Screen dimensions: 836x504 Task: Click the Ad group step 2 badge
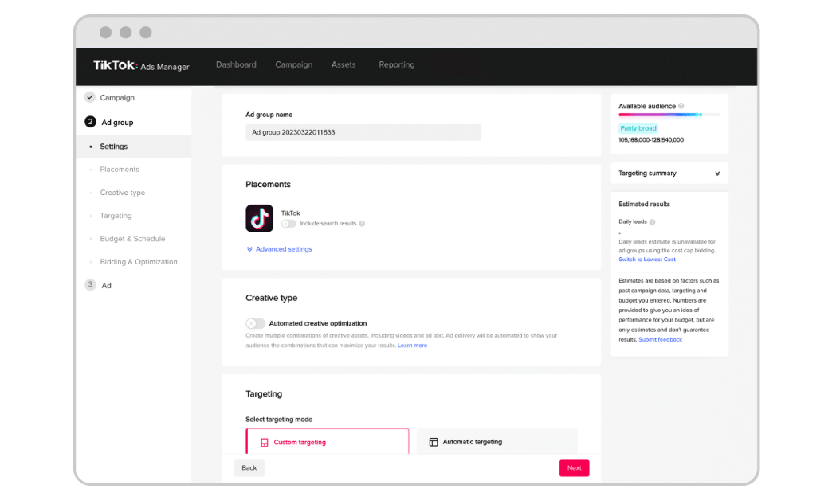[x=90, y=122]
